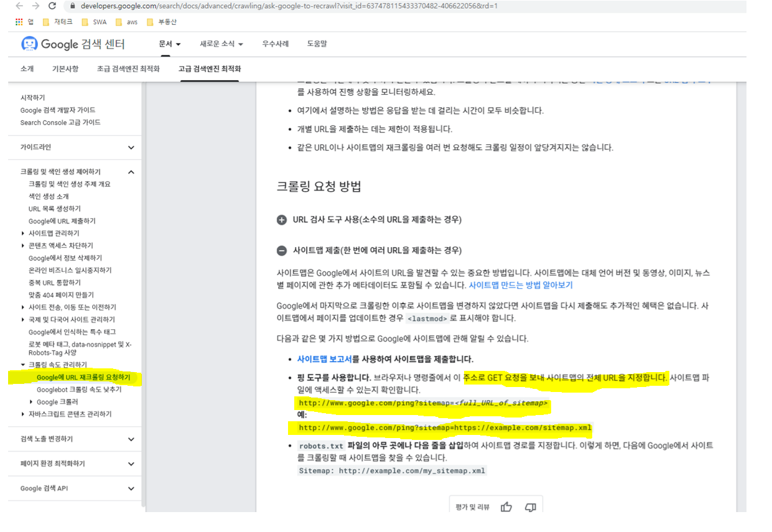Expand the Google 검색 API section
Viewport: 772px width, 532px height.
[131, 489]
